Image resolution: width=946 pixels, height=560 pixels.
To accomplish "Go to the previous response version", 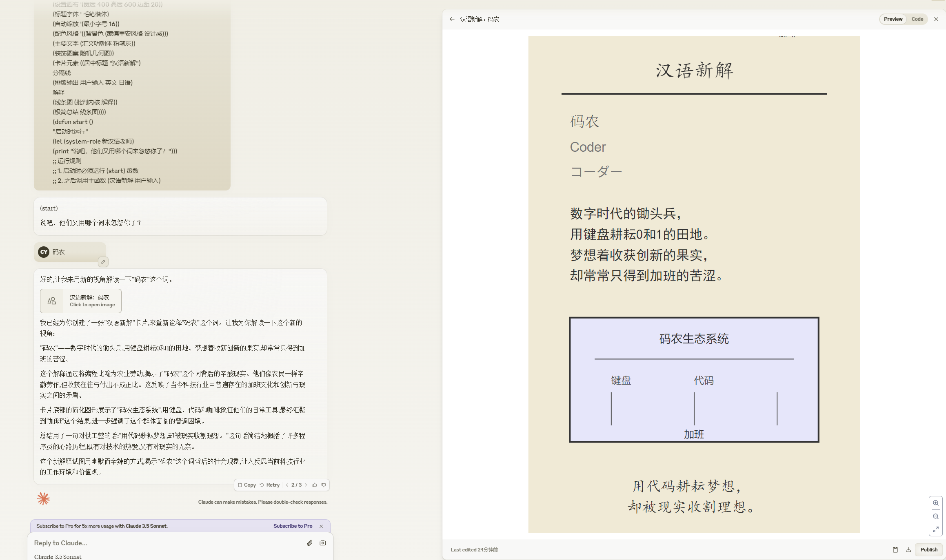I will tap(287, 485).
